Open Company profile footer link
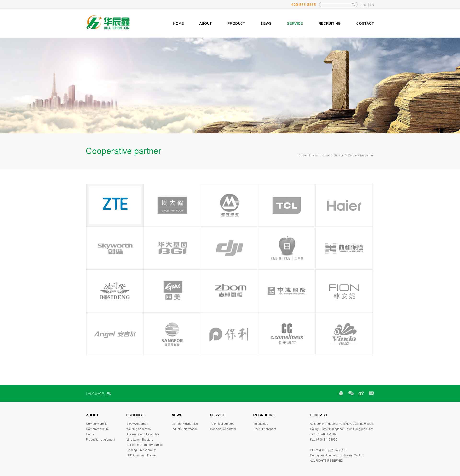This screenshot has height=476, width=460. [97, 424]
